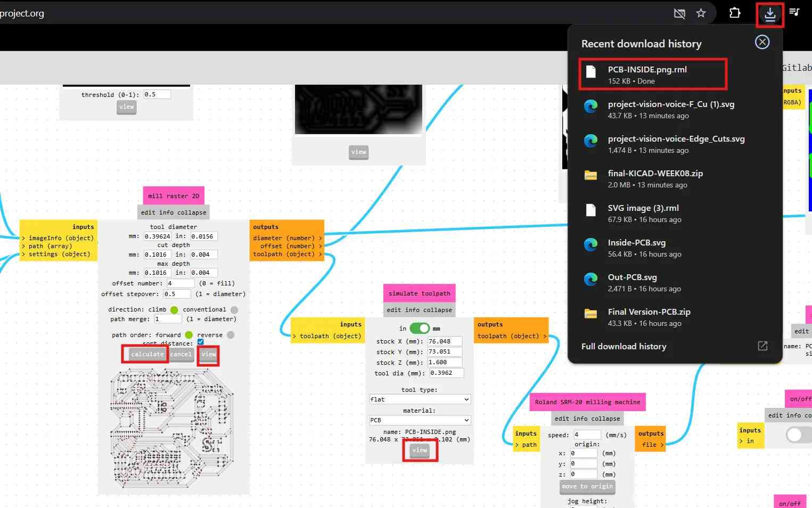Click view under the blurred image preview
This screenshot has height=508, width=812.
[359, 152]
